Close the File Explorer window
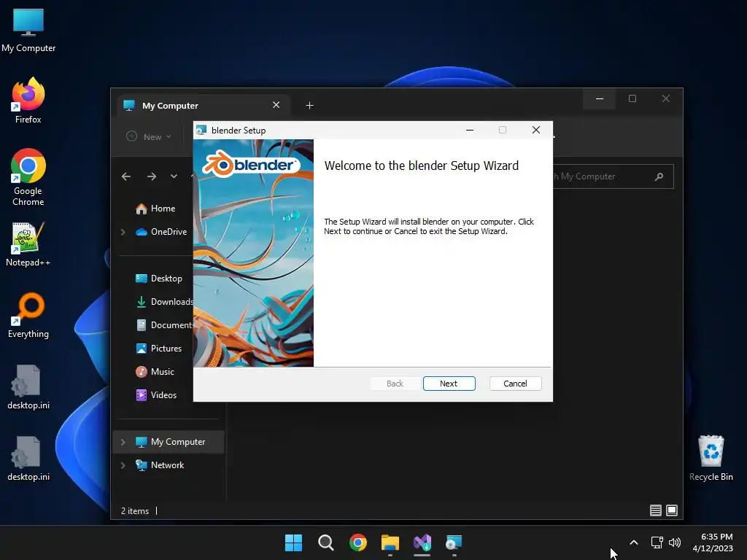 click(666, 98)
